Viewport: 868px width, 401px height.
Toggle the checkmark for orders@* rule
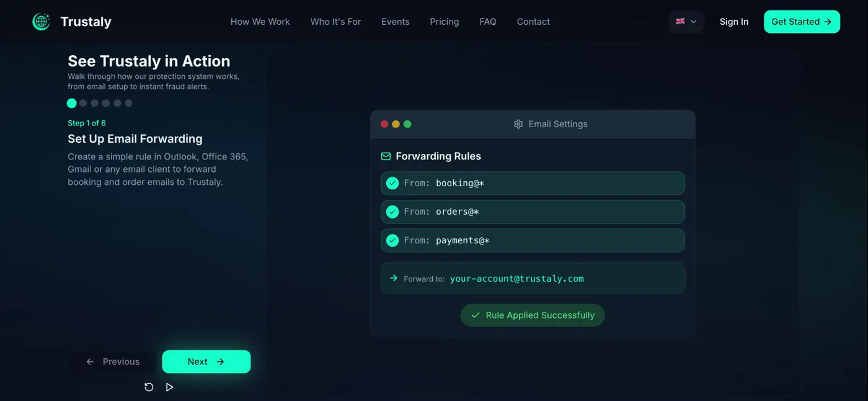(x=392, y=212)
